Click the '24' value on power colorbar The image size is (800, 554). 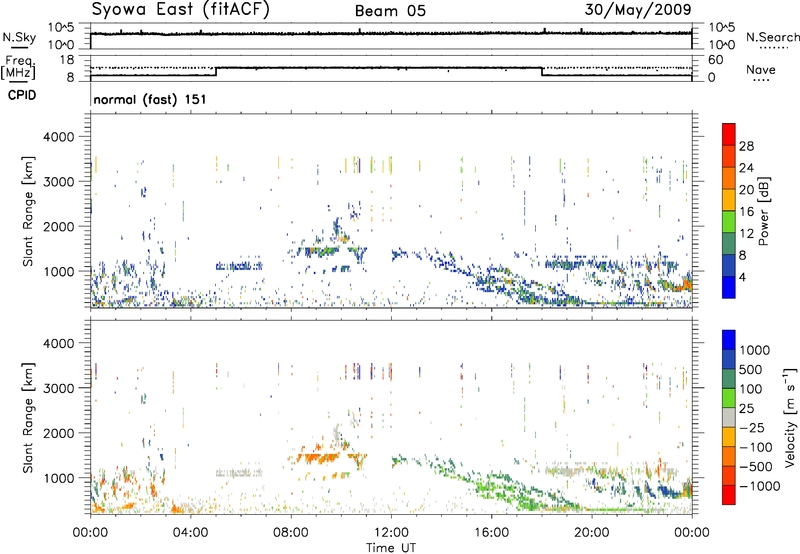746,168
